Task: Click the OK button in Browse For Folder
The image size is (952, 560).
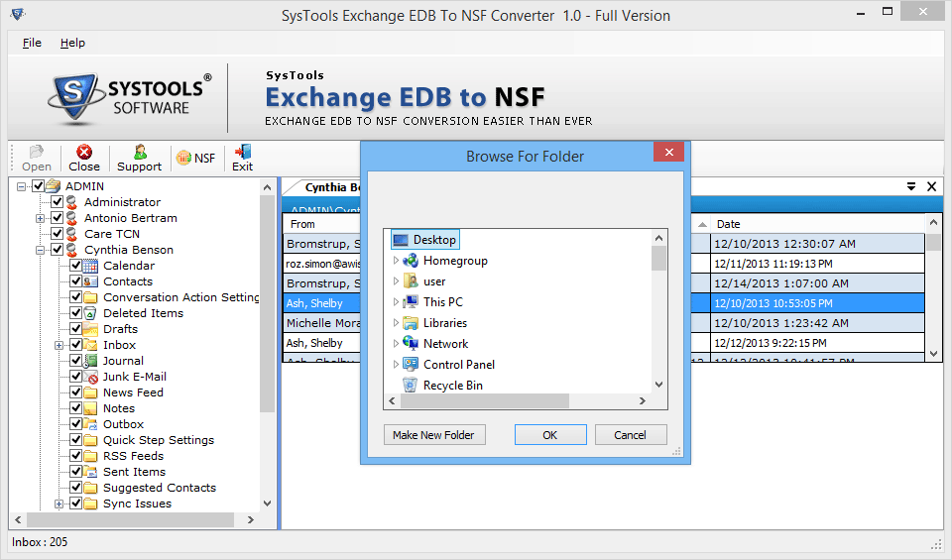Action: pos(550,435)
